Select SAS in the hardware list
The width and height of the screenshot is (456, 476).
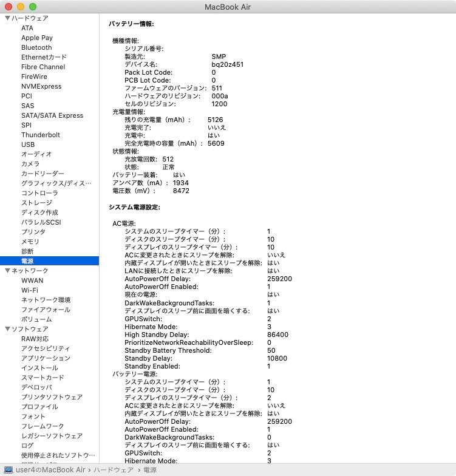coord(28,106)
